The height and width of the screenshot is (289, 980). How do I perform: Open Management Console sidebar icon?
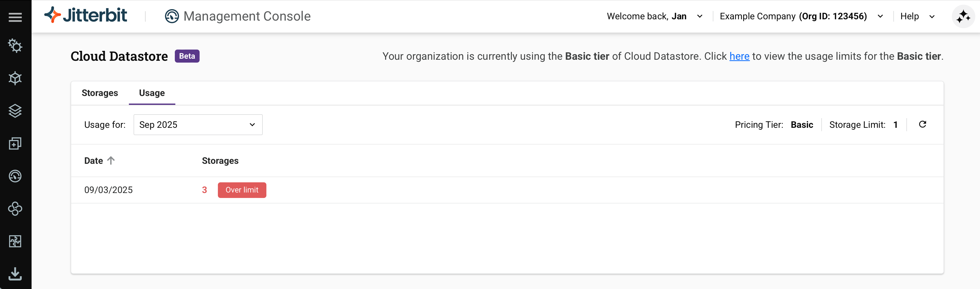point(15,176)
